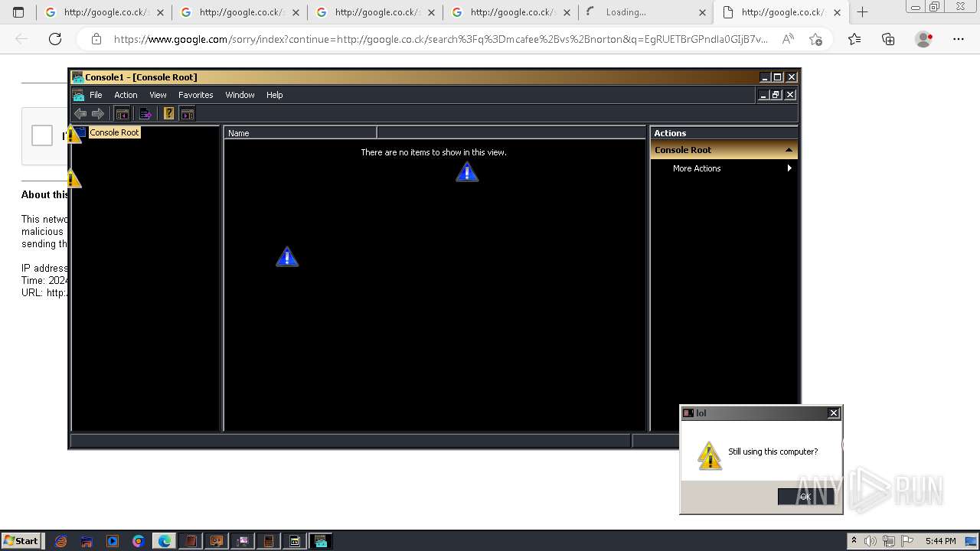Open the Edge profile avatar

pos(924,39)
